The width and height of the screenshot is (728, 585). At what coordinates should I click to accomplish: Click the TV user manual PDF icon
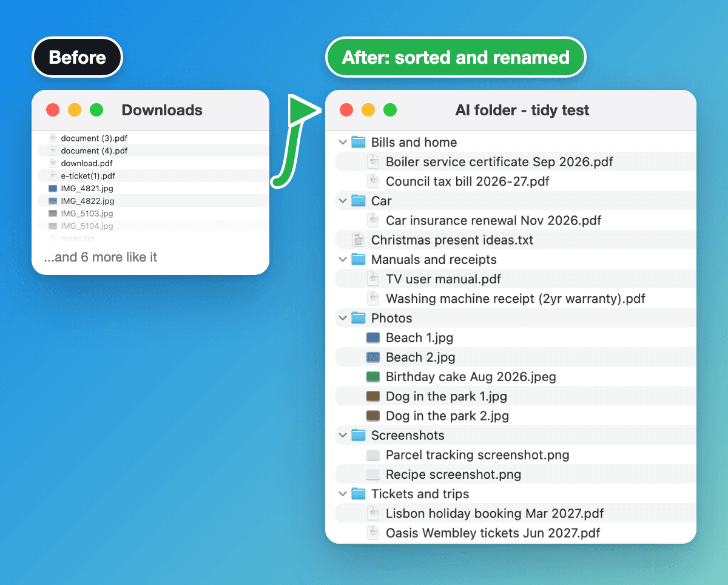[373, 279]
